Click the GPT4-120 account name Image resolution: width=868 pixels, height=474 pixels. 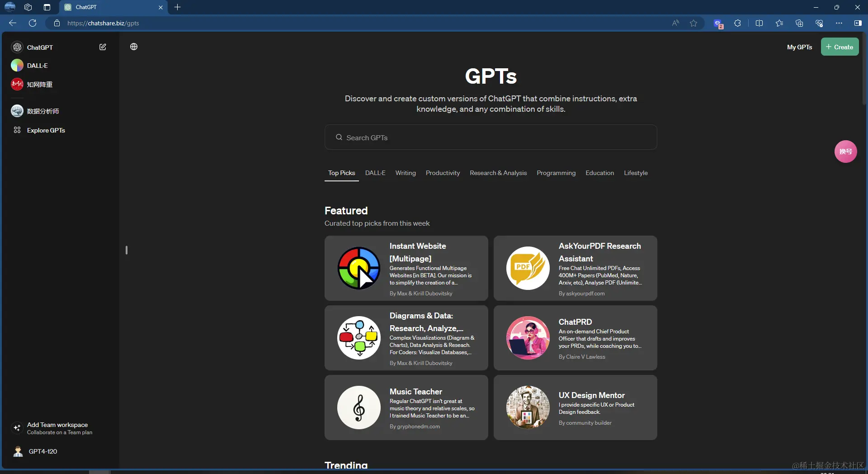(x=43, y=451)
